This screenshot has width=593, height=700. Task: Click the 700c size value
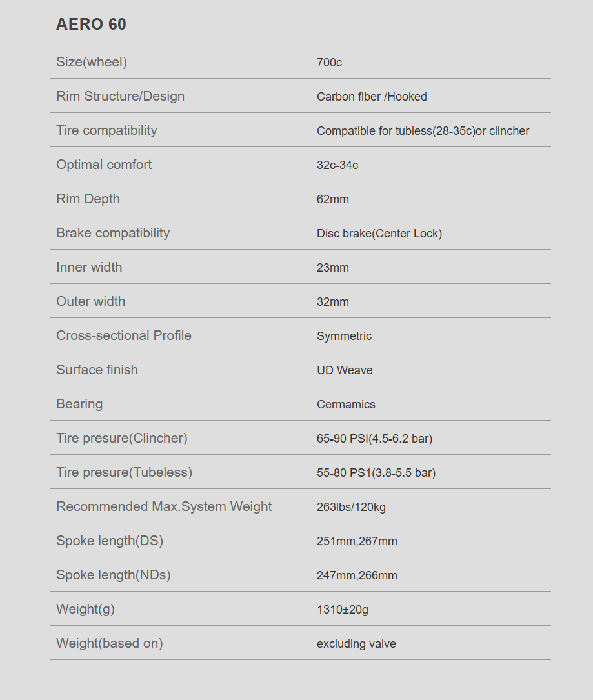[330, 63]
